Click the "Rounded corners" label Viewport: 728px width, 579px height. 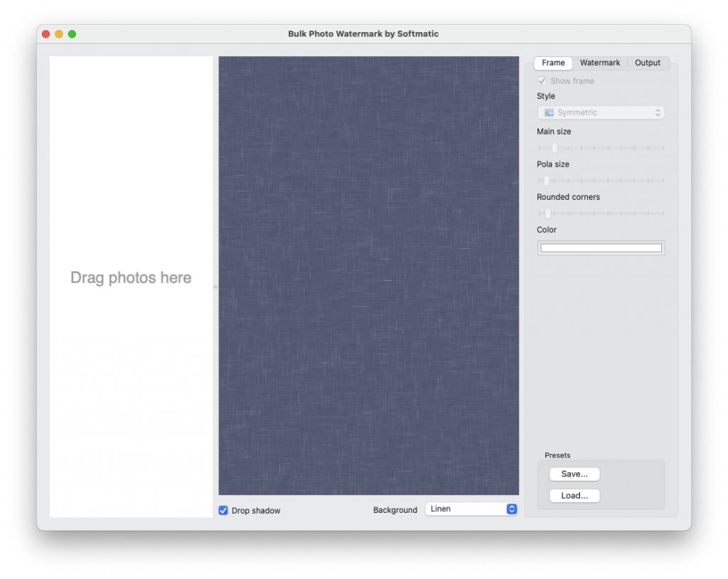coord(568,197)
